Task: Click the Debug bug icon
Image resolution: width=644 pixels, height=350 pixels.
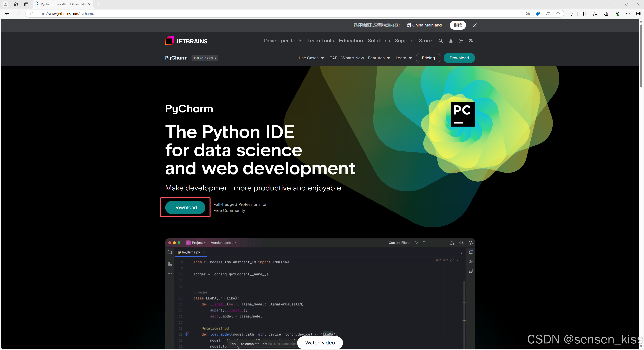Action: tap(424, 243)
